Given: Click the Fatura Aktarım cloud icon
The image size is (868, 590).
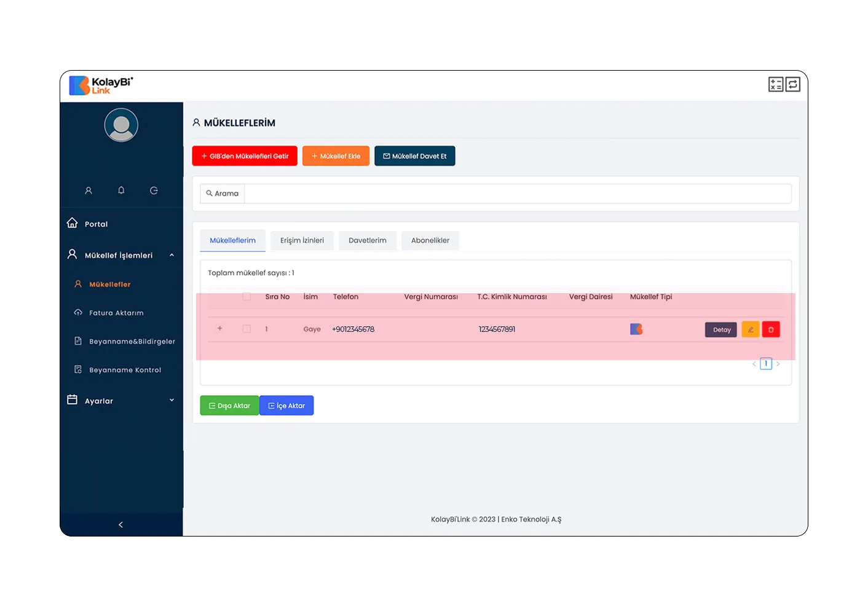Looking at the screenshot, I should click(78, 312).
